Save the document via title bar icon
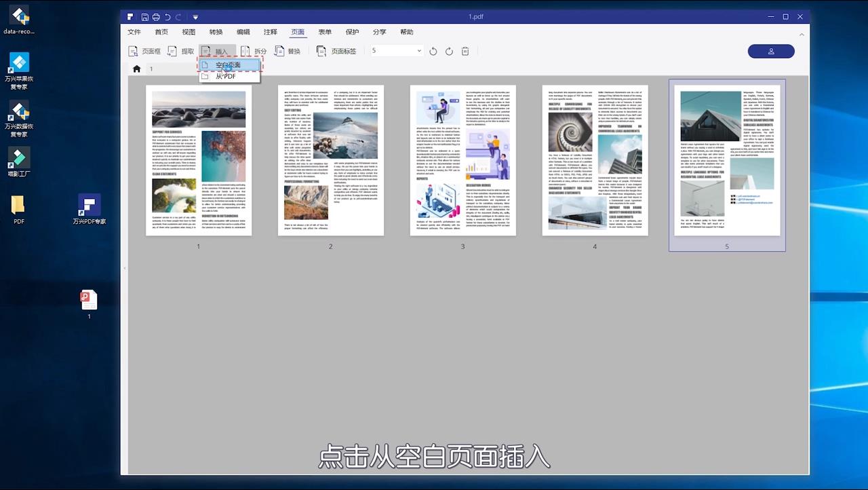Screen dimensions: 868x490 [x=144, y=16]
